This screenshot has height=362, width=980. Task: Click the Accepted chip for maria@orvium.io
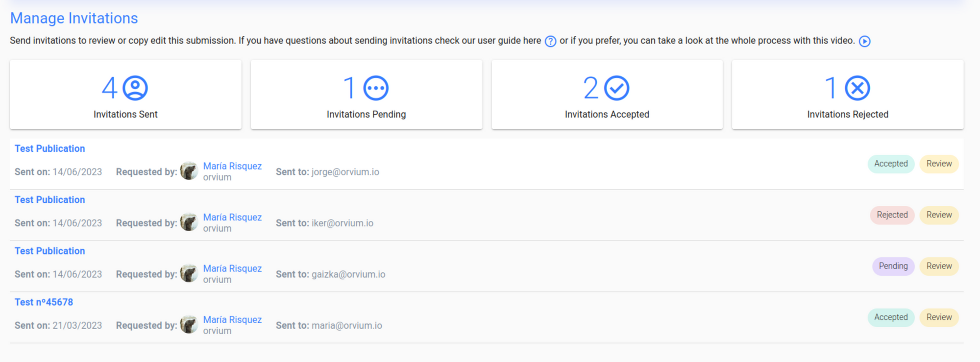(x=891, y=317)
